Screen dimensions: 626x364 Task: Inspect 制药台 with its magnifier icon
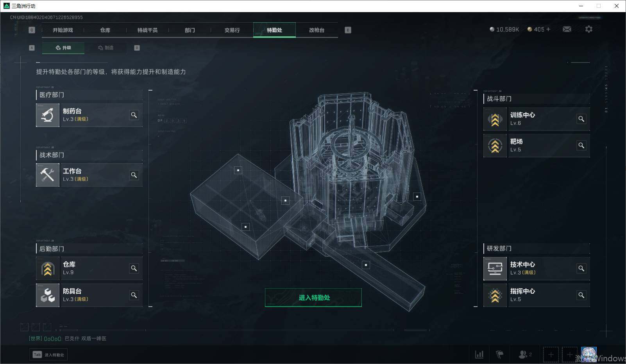(x=134, y=115)
